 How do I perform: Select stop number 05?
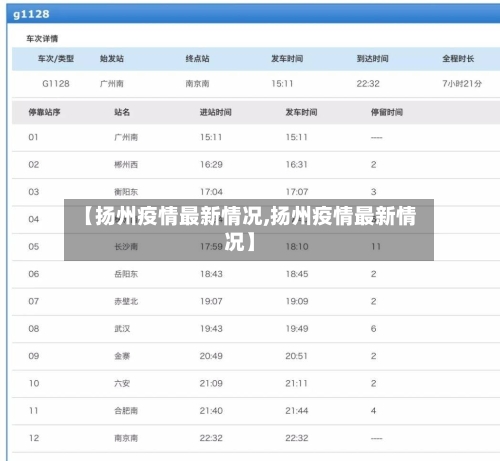[34, 246]
